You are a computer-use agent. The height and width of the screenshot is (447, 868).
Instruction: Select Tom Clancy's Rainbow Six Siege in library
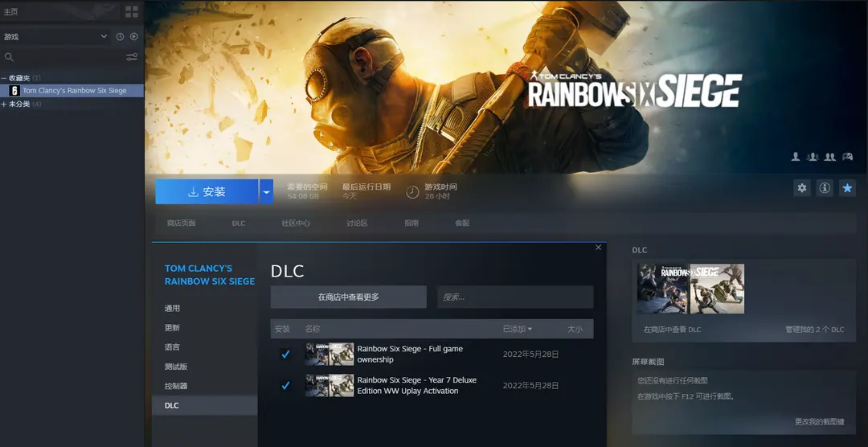pos(72,91)
